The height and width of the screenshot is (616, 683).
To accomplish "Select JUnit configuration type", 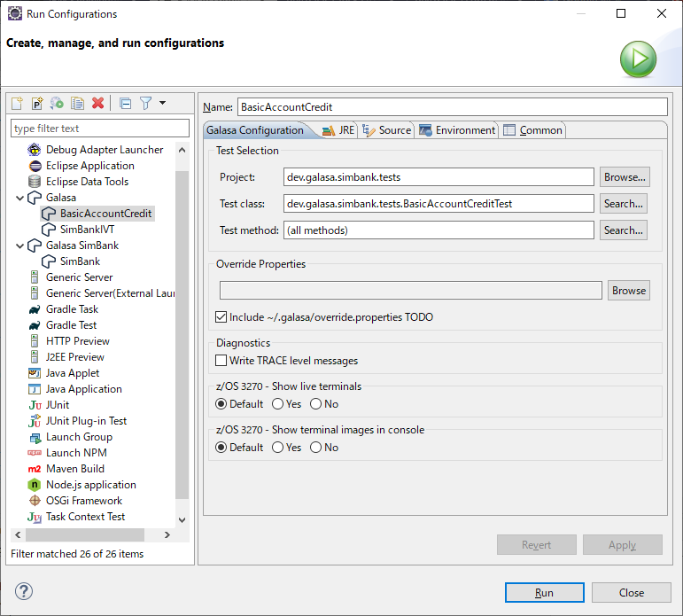I will 58,405.
